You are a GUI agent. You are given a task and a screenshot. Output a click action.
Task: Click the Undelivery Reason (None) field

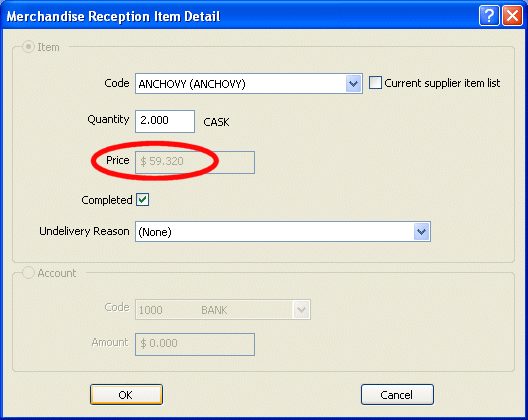click(283, 232)
